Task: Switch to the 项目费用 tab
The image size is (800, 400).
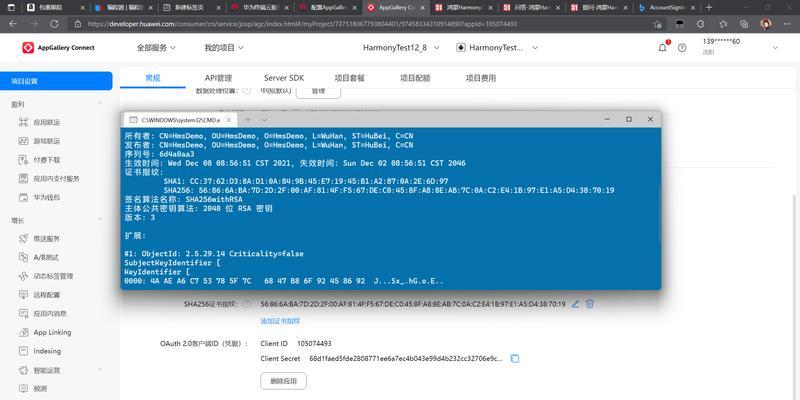Action: coord(481,78)
